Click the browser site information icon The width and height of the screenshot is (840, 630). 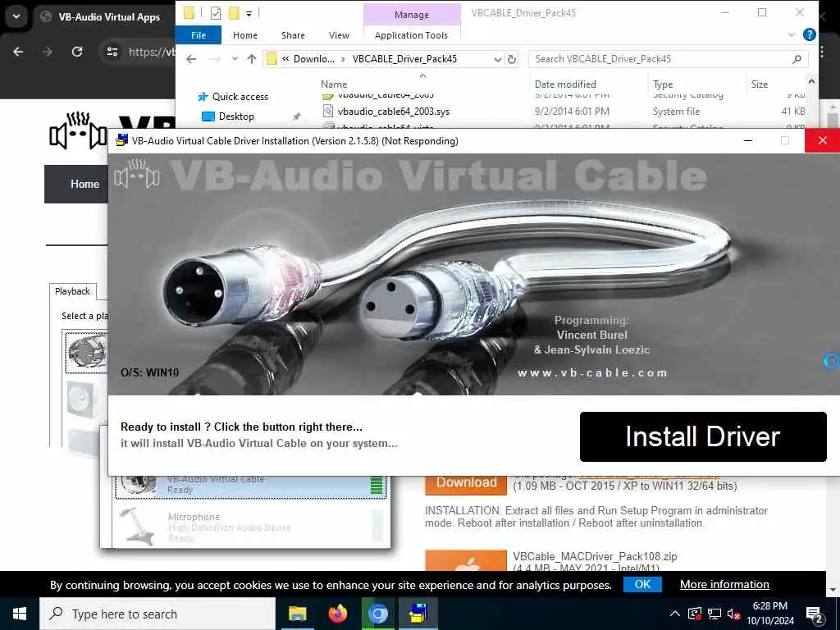pyautogui.click(x=112, y=52)
